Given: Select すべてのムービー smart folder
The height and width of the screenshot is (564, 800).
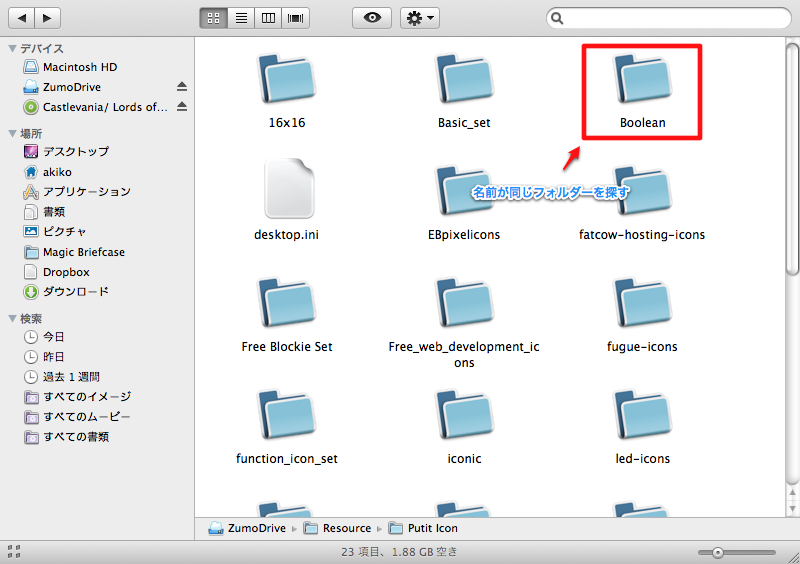Looking at the screenshot, I should 77,417.
